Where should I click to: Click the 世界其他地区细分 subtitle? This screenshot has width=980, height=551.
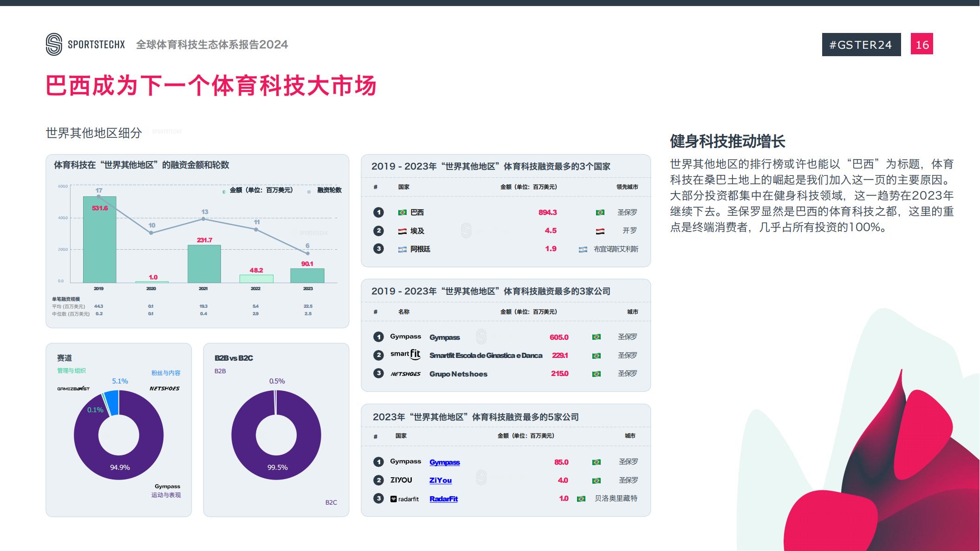click(x=94, y=133)
